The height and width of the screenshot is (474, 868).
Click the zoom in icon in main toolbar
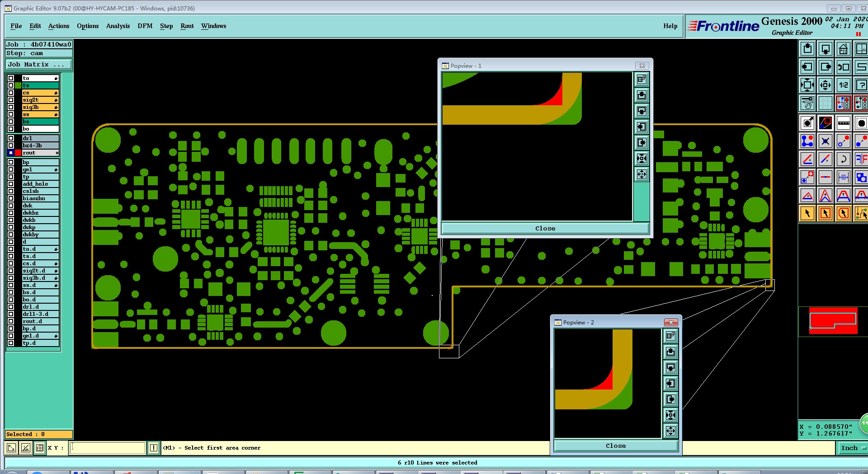[x=807, y=85]
